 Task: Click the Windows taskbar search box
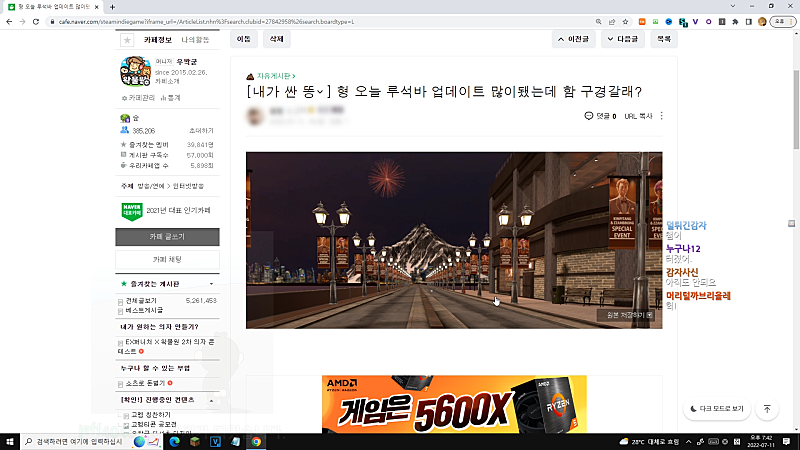80,441
